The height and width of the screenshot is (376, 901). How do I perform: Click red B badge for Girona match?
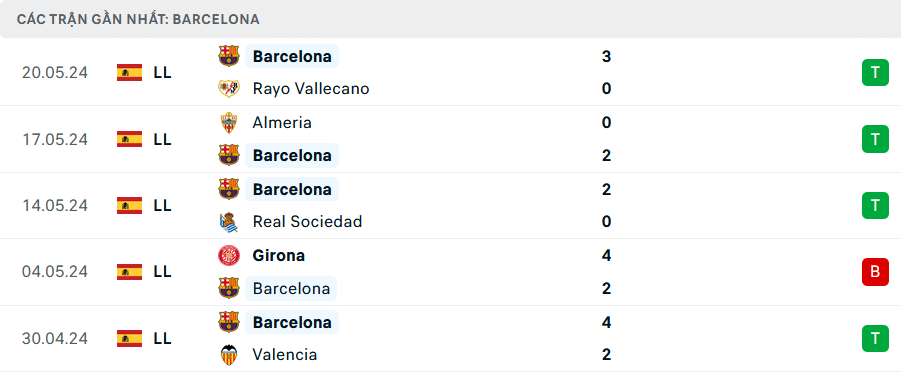(875, 272)
